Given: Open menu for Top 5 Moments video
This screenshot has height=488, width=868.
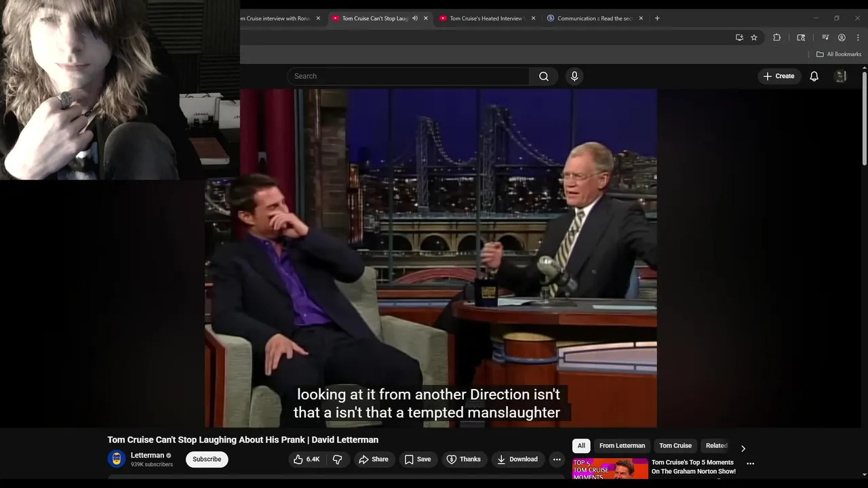Looking at the screenshot, I should (x=750, y=464).
